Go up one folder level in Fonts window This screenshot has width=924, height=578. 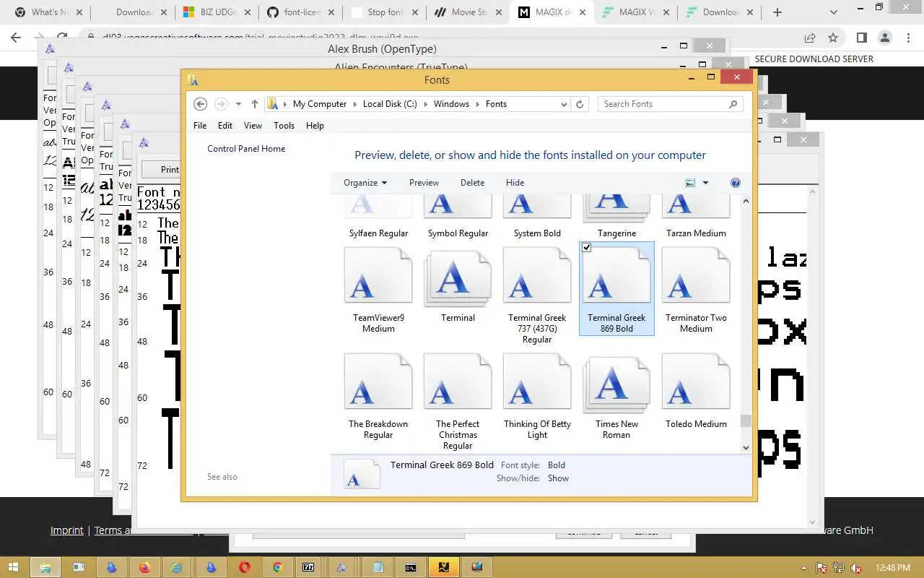[254, 104]
